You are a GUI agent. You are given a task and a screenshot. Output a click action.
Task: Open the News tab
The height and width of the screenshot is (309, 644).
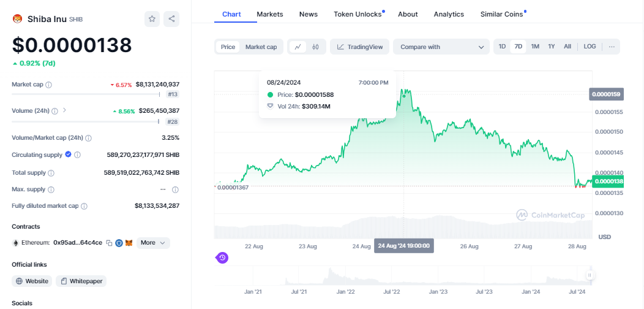coord(309,14)
